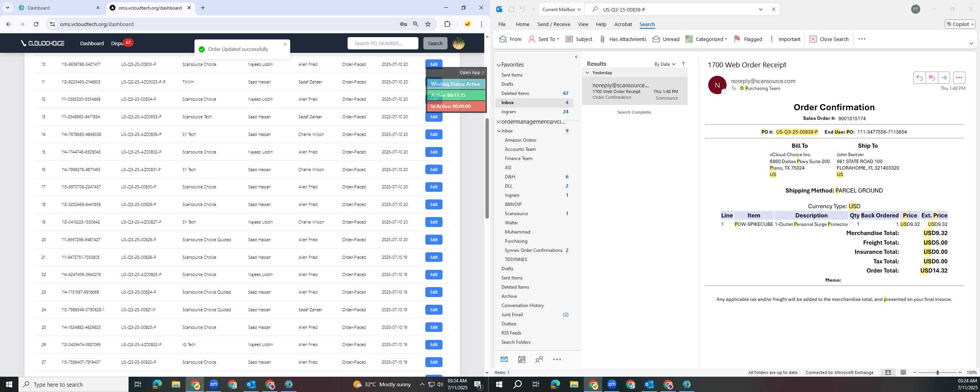Switch to Outlook Calendar view
Viewport: 980px width, 392px height.
[521, 359]
